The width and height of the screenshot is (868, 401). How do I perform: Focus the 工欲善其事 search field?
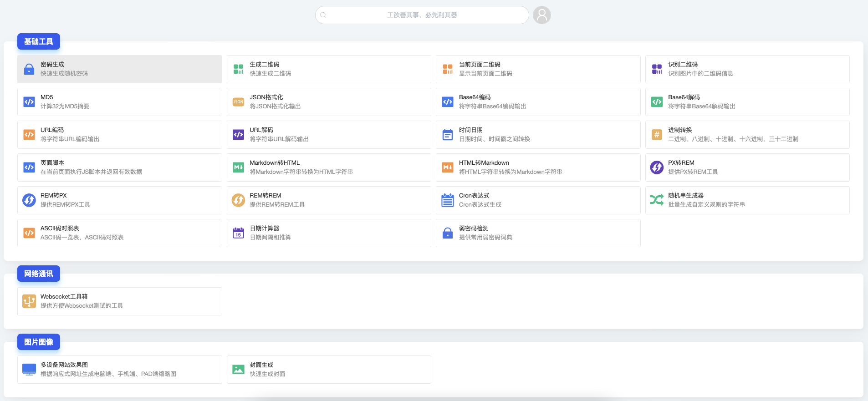click(x=422, y=15)
